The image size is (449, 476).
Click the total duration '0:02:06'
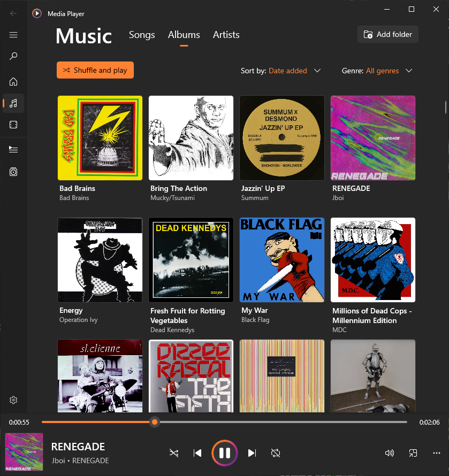[430, 423]
